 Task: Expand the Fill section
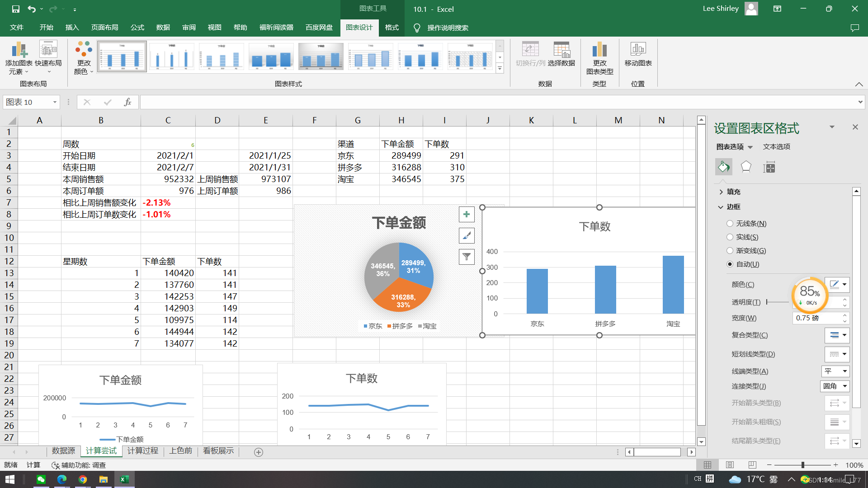coord(733,192)
